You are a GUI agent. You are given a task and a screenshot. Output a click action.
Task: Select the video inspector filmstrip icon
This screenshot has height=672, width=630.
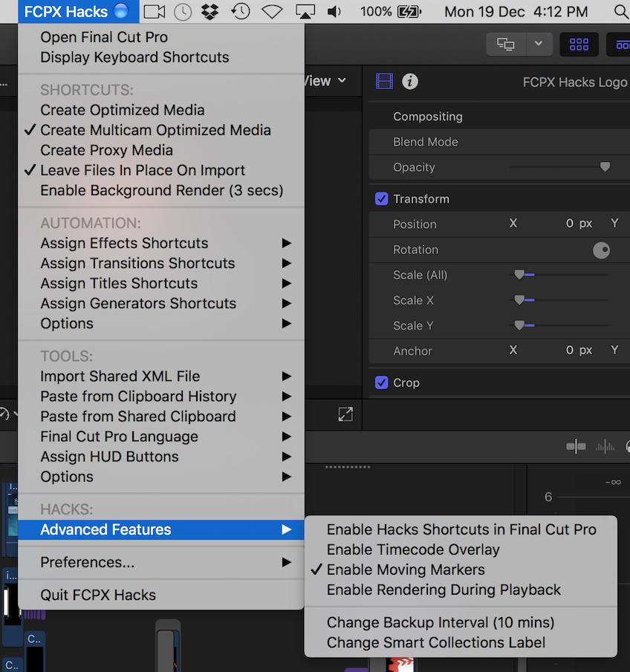(x=384, y=82)
